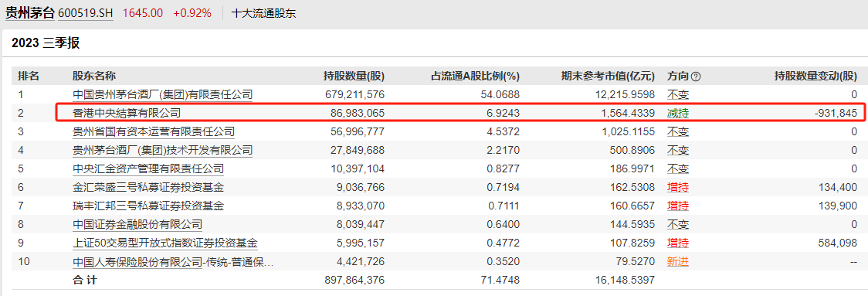Click the stock code 600519.SH
This screenshot has height=296, width=868.
coord(85,13)
